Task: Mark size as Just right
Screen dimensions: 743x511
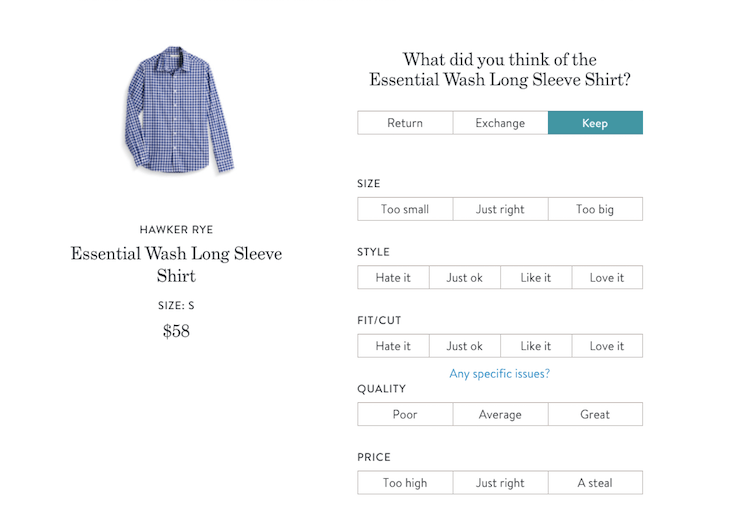Action: click(500, 209)
